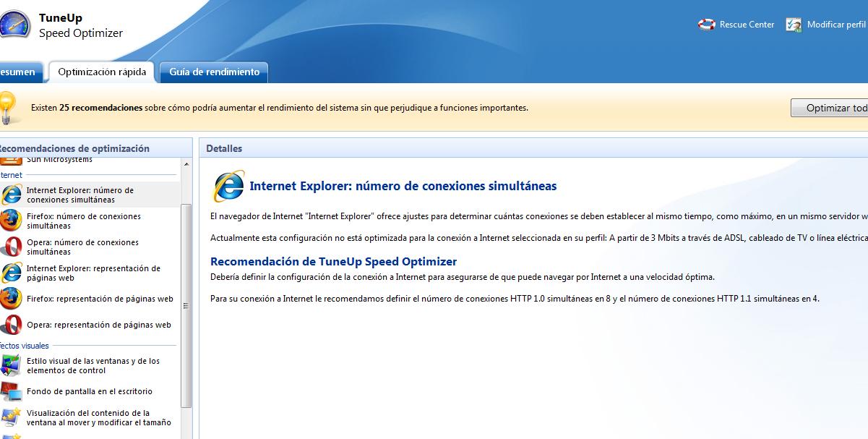The height and width of the screenshot is (439, 868).
Task: Click the paragraph starting 'Actualmente esta configuración'
Action: point(539,238)
